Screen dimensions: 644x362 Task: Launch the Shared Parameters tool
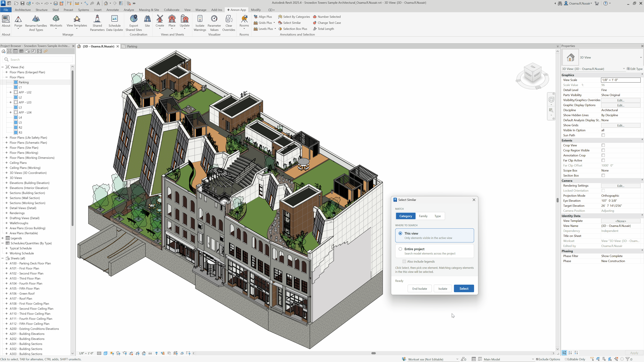pos(97,23)
